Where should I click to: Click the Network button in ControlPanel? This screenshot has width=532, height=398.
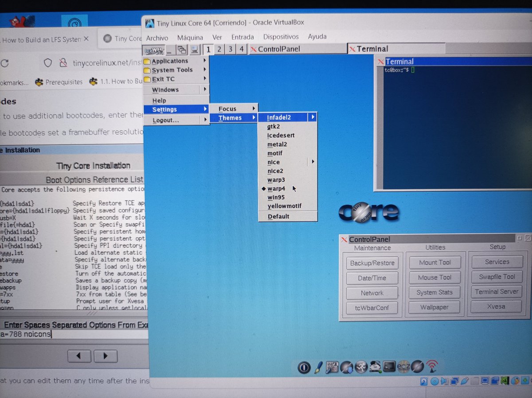coord(372,293)
